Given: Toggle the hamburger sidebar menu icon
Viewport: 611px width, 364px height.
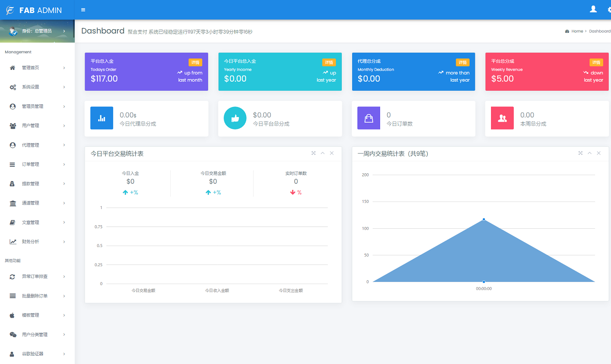Looking at the screenshot, I should coord(83,10).
